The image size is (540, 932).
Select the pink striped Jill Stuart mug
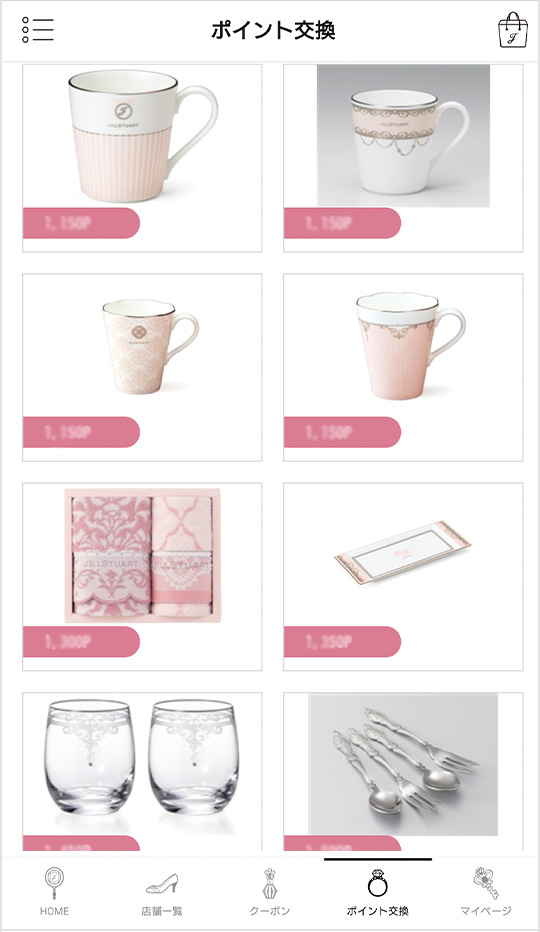point(142,158)
